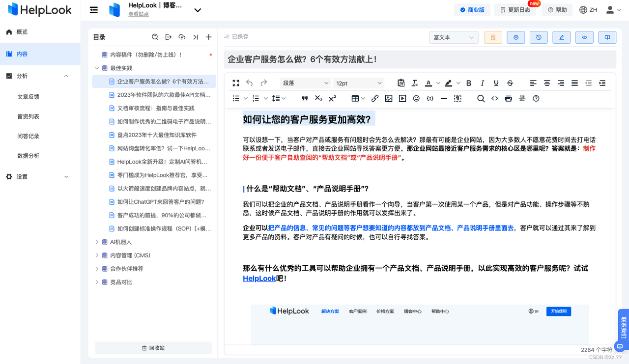Clear formatting with the Tx icon
The width and height of the screenshot is (629, 364).
click(x=415, y=83)
